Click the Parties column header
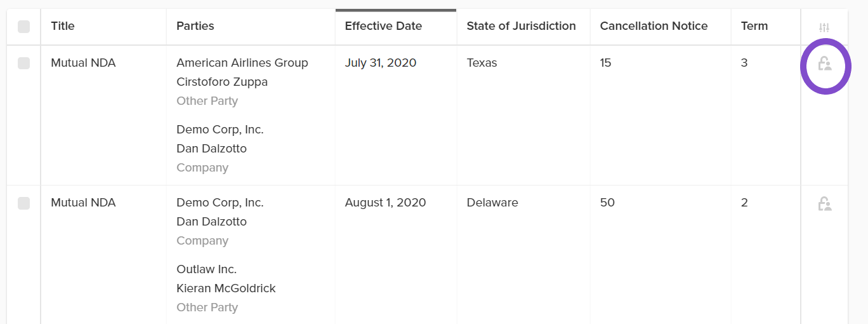 tap(195, 26)
